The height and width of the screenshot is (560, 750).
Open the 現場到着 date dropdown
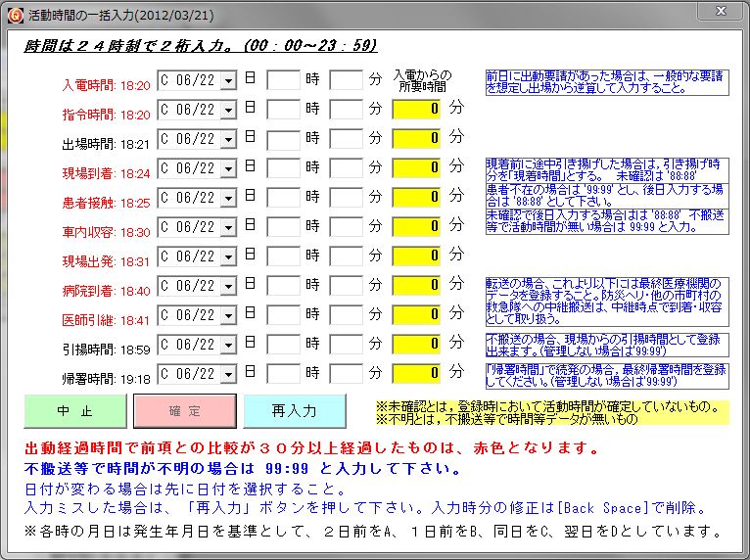coord(228,168)
